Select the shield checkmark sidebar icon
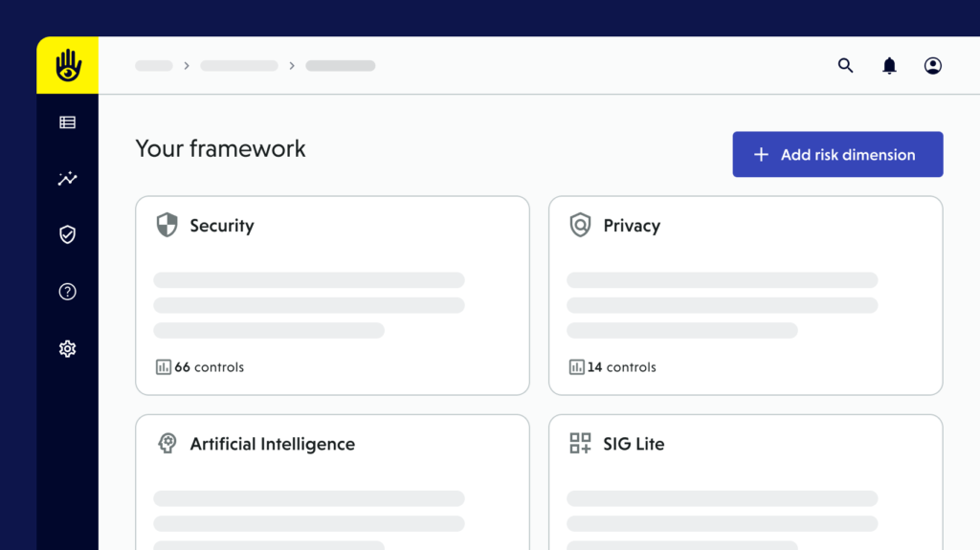 pos(67,234)
